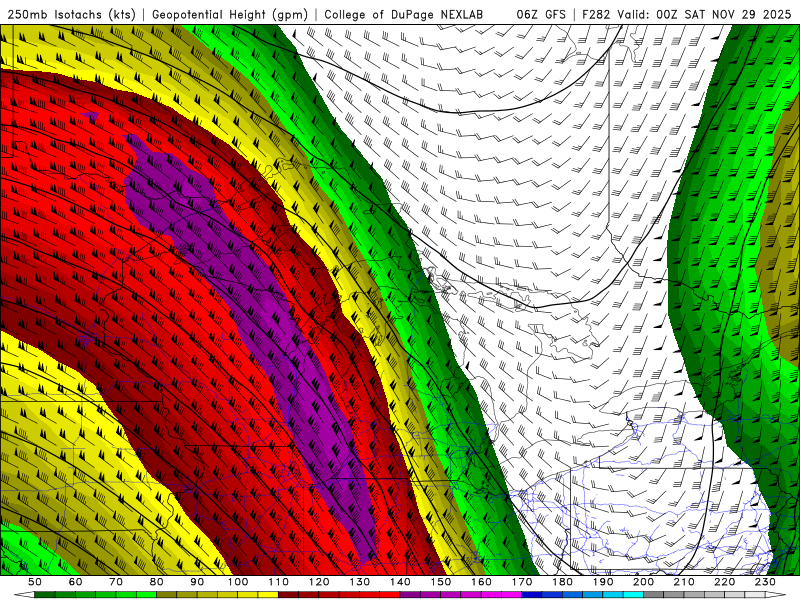Click the 170 label on the color scale

(x=522, y=582)
